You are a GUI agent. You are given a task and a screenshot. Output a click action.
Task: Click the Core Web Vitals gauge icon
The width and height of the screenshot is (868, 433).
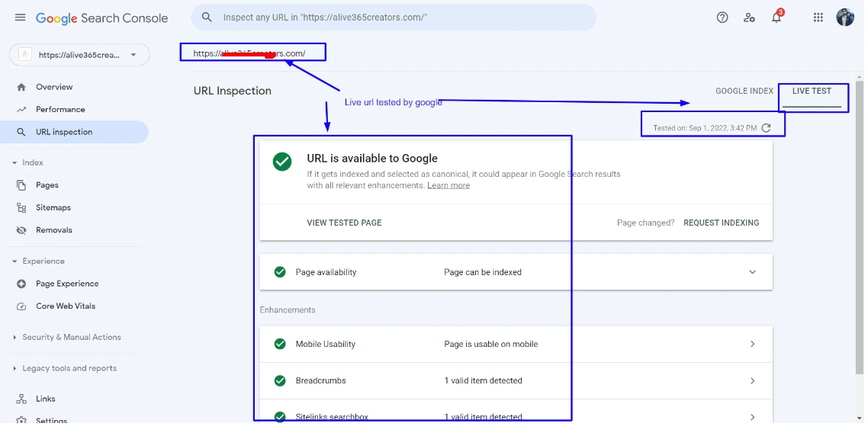click(21, 306)
